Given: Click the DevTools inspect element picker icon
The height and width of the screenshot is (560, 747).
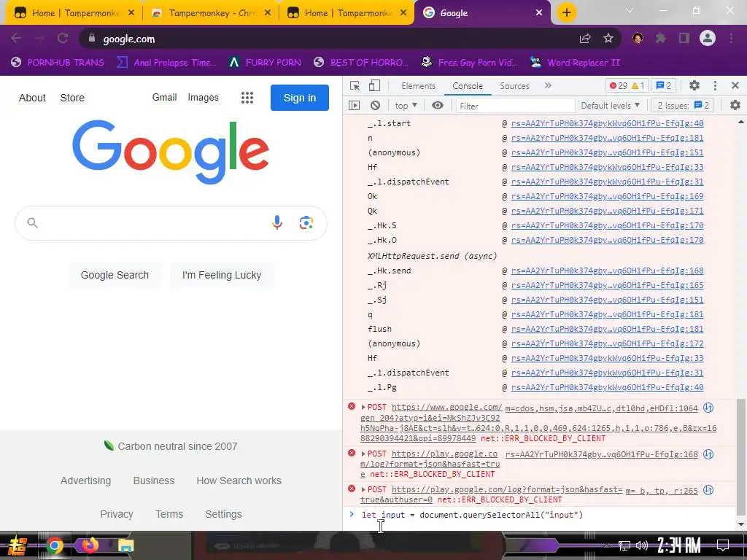Looking at the screenshot, I should pyautogui.click(x=355, y=86).
